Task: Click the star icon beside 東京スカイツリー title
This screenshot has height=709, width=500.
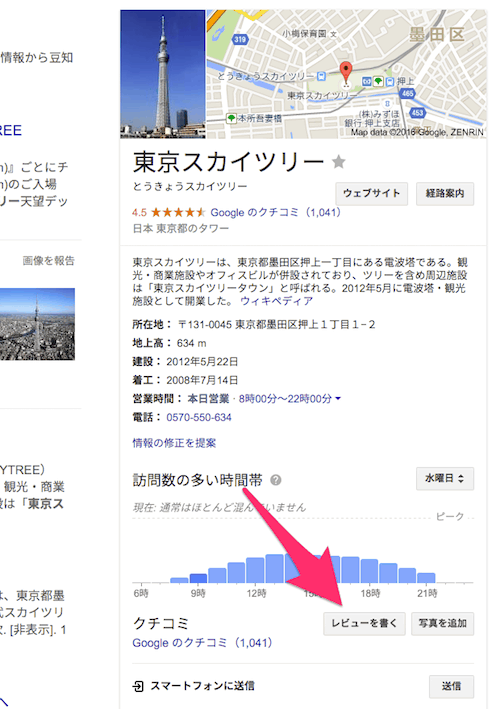Action: pos(339,161)
